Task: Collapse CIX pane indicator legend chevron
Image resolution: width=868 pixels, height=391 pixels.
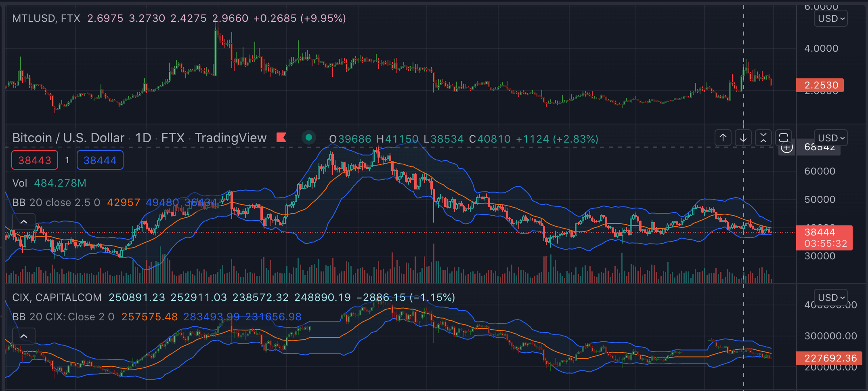Action: click(x=24, y=336)
